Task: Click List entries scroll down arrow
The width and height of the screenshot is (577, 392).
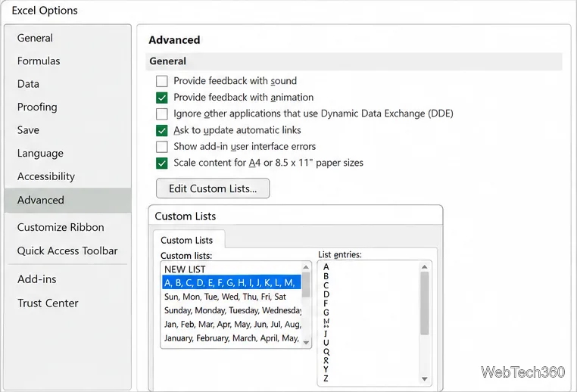Action: [424, 379]
